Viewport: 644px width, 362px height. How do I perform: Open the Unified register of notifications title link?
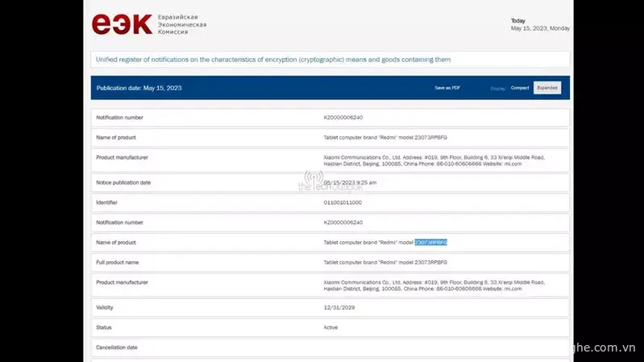(273, 60)
